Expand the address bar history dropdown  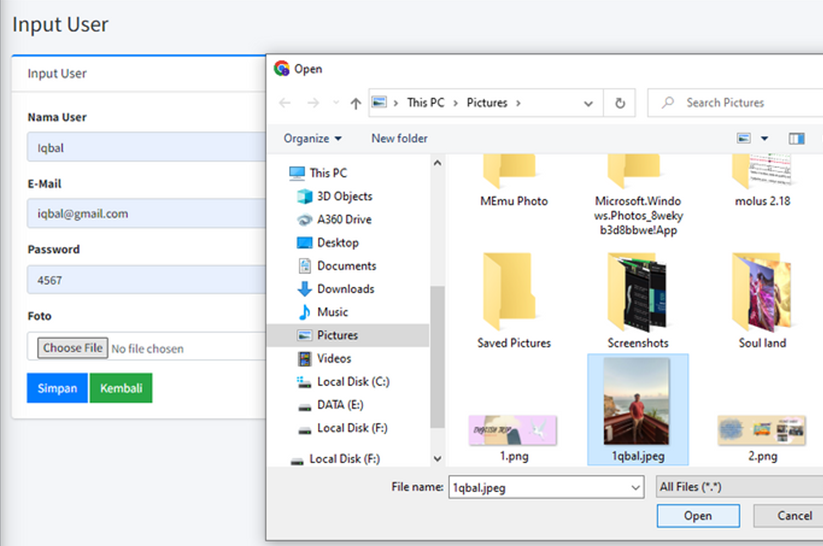tap(588, 103)
